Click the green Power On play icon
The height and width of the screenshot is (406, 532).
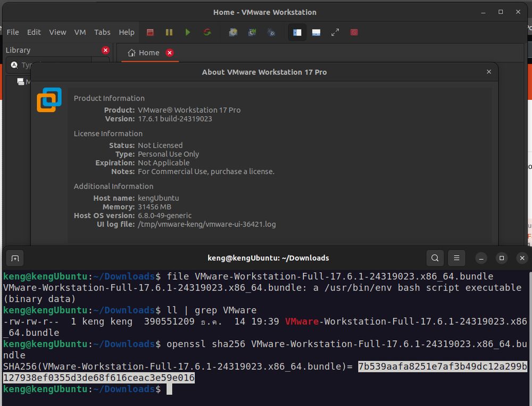coord(188,32)
